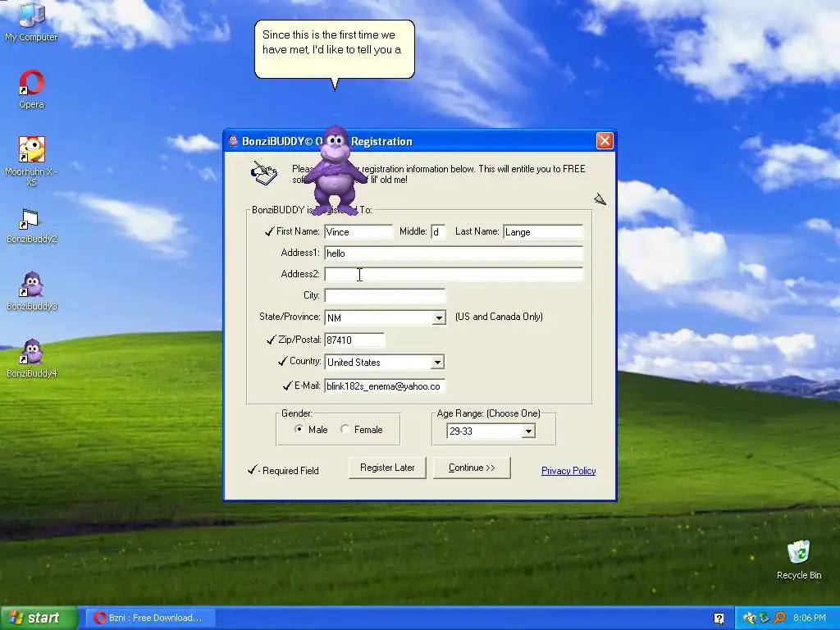Select the Opera desktop shortcut
840x630 pixels.
point(31,89)
